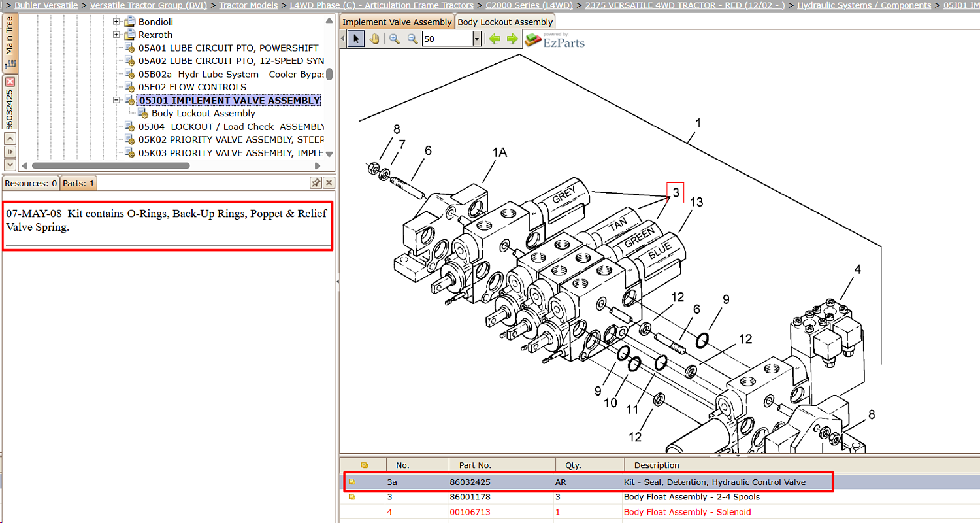Click the EzParts logo
Viewport: 980px width, 523px height.
pos(555,41)
